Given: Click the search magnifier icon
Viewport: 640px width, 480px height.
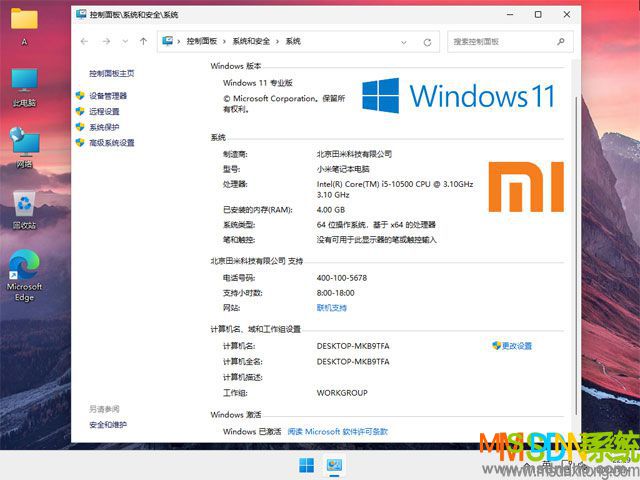Looking at the screenshot, I should coord(561,41).
